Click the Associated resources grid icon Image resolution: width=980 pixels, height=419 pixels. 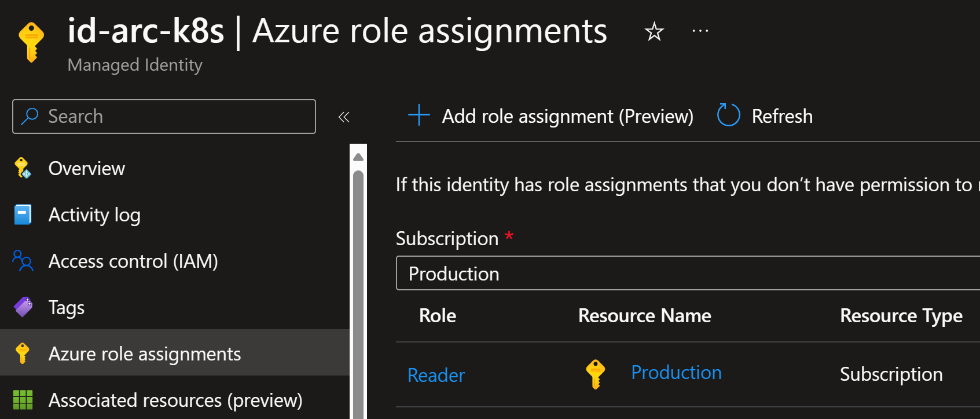23,400
